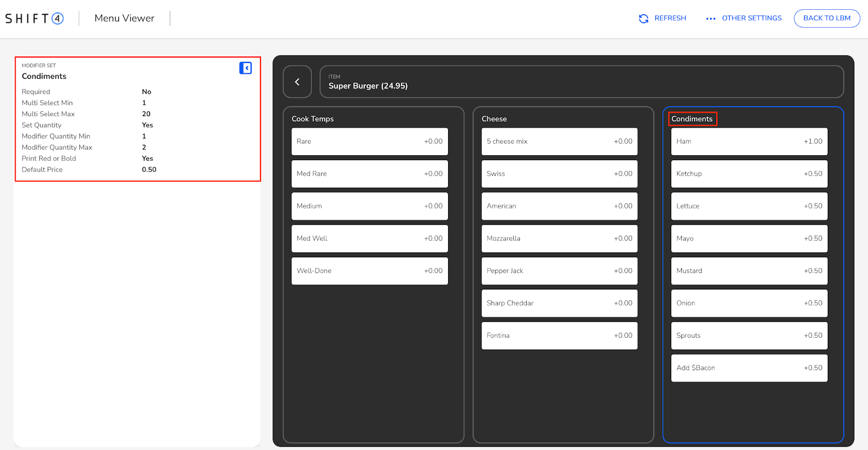Pick the Swiss cheese modifier
868x450 pixels.
pyautogui.click(x=559, y=174)
